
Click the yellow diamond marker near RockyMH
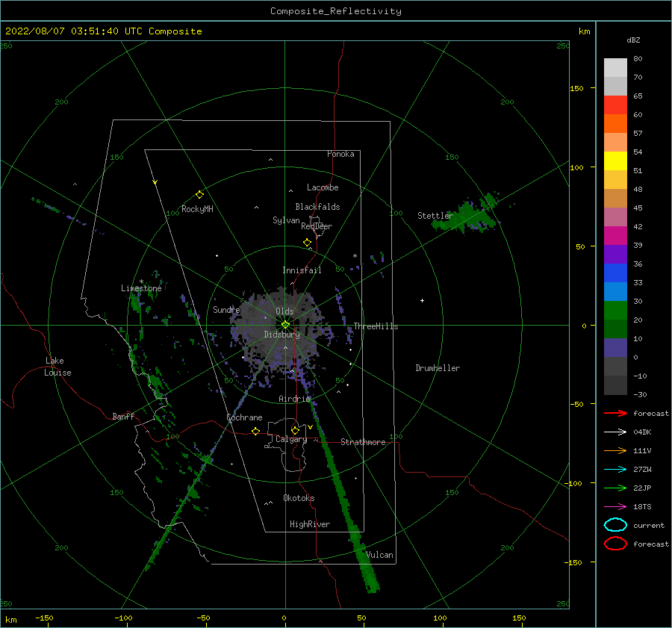pyautogui.click(x=199, y=195)
